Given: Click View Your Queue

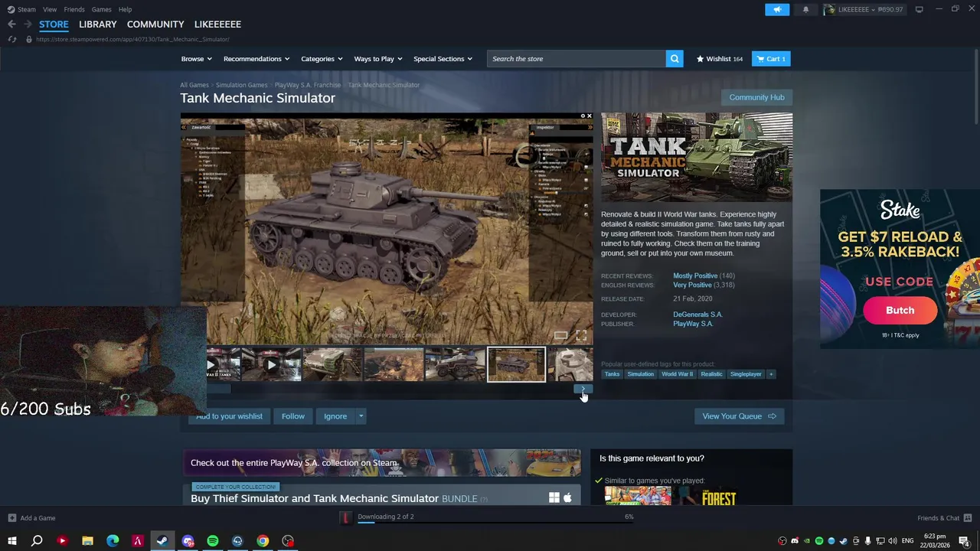Looking at the screenshot, I should 739,416.
